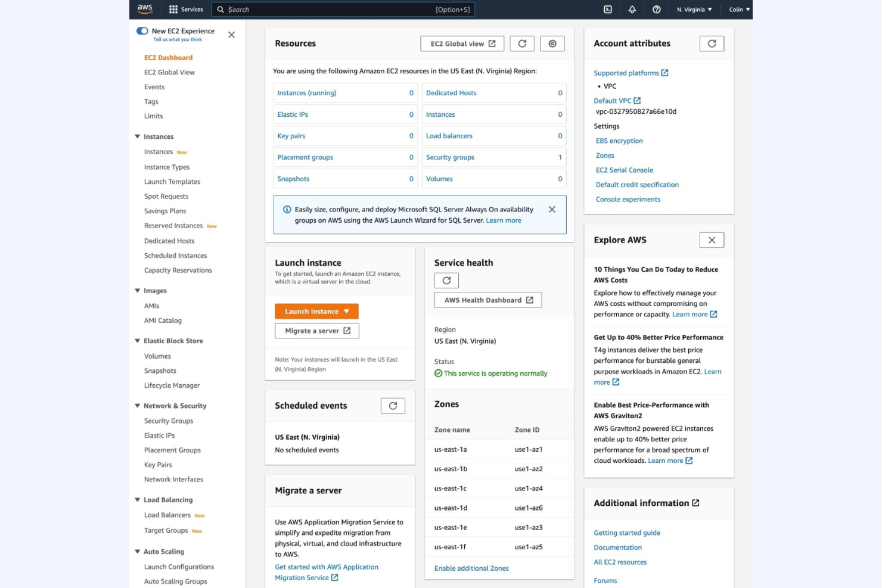Open the Help icon in top bar

pyautogui.click(x=657, y=10)
